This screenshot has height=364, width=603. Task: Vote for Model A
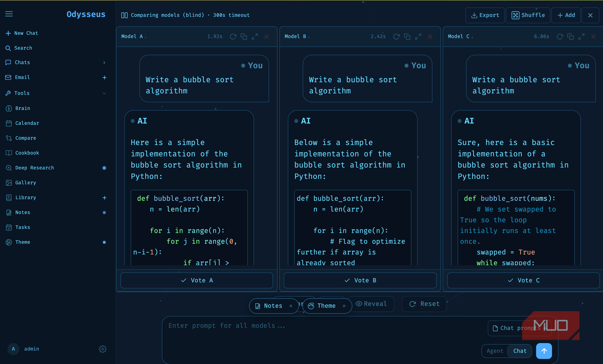click(x=197, y=280)
